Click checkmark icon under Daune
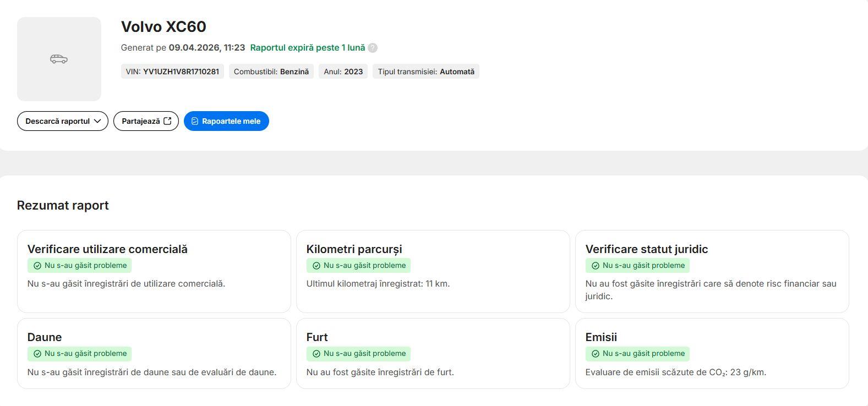This screenshot has height=406, width=868. (x=37, y=354)
